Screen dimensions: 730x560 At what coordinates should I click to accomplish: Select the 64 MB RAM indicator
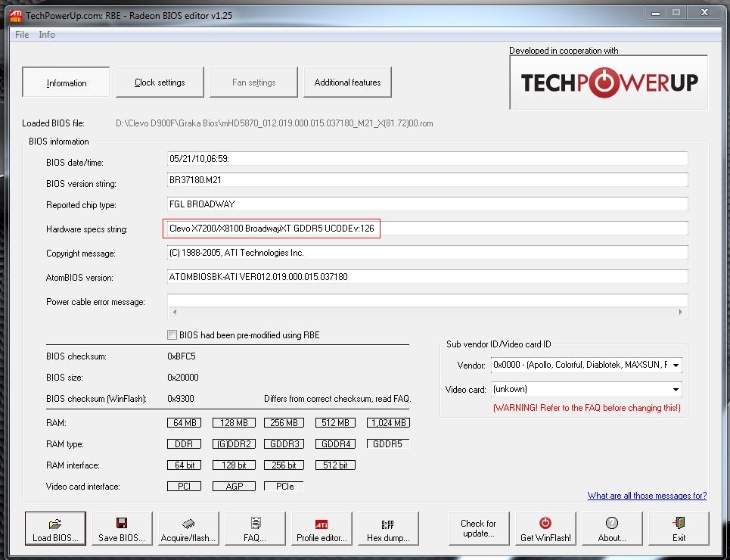[184, 422]
